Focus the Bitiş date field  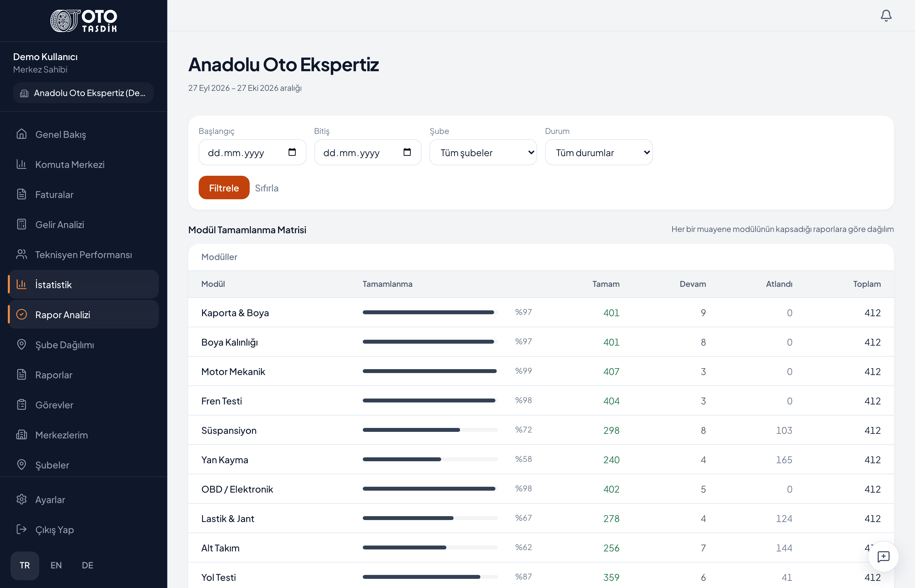coord(368,152)
